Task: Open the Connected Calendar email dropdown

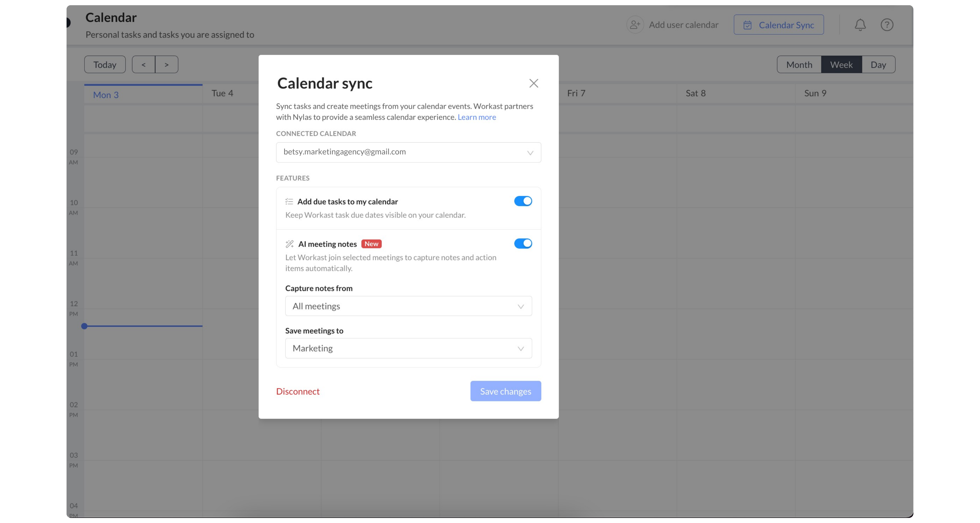Action: [x=408, y=152]
